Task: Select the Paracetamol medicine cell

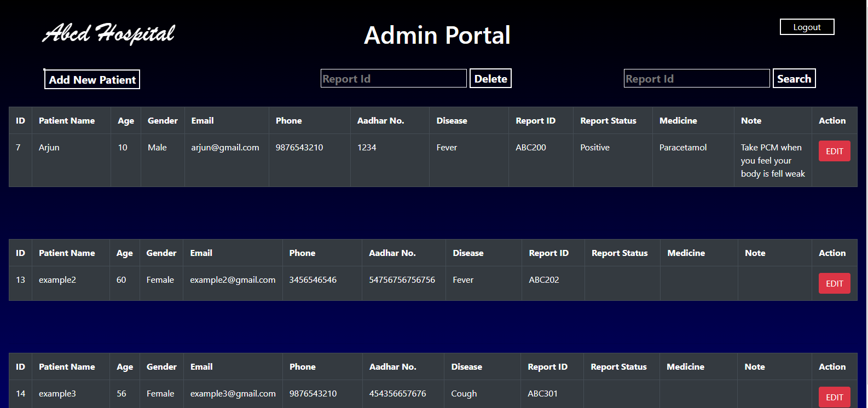Action: pyautogui.click(x=682, y=148)
